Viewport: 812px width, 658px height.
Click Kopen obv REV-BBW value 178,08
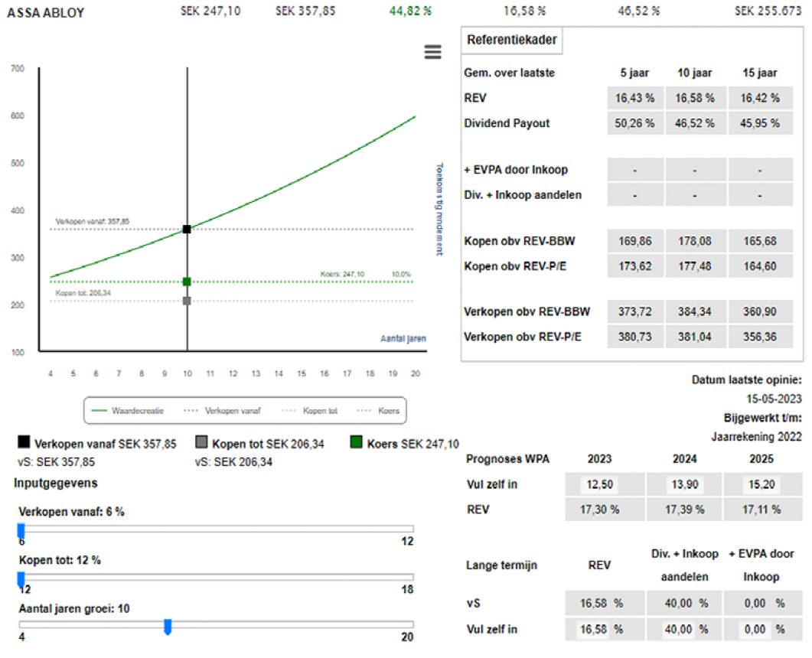click(x=695, y=241)
